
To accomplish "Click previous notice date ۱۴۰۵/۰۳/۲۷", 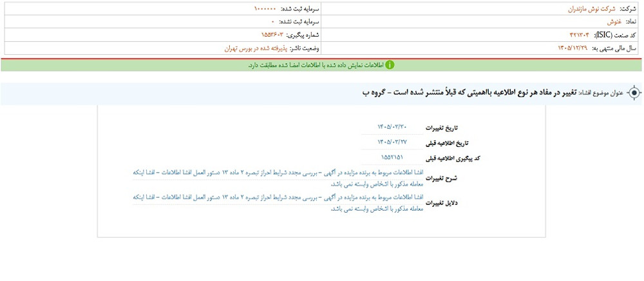I will click(x=392, y=142).
